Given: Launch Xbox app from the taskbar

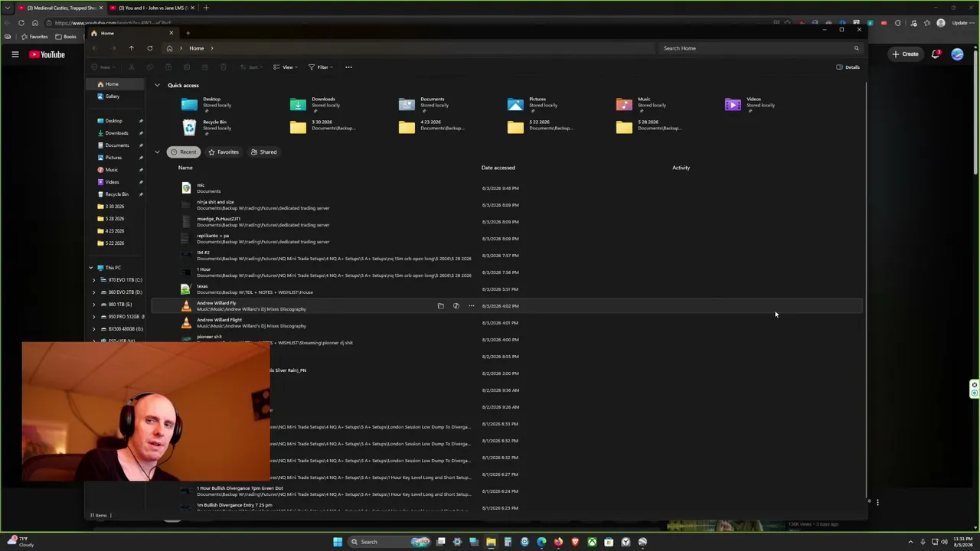Looking at the screenshot, I should click(x=592, y=542).
